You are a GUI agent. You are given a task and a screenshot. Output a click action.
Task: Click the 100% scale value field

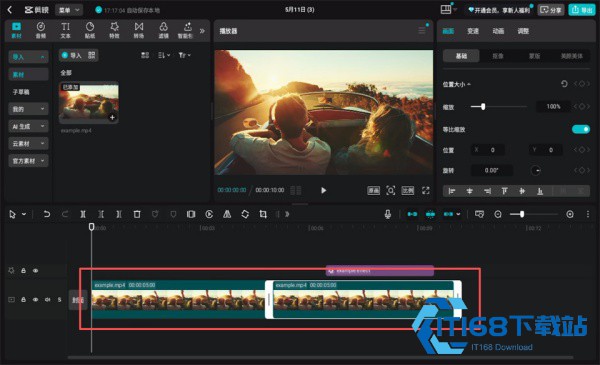(553, 106)
